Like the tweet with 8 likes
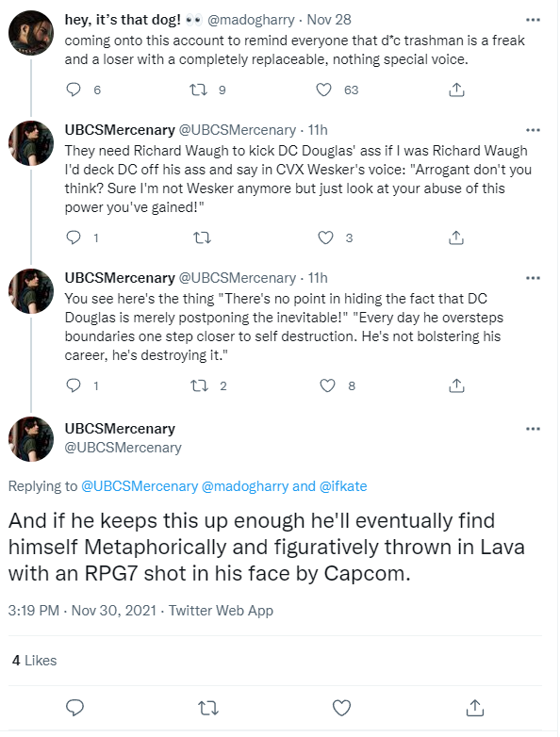This screenshot has height=737, width=560. (x=327, y=385)
